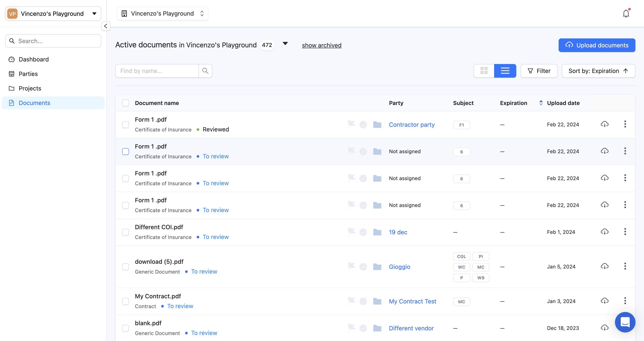Select all documents with header checkbox
Screen dimensions: 644x341
[x=126, y=103]
